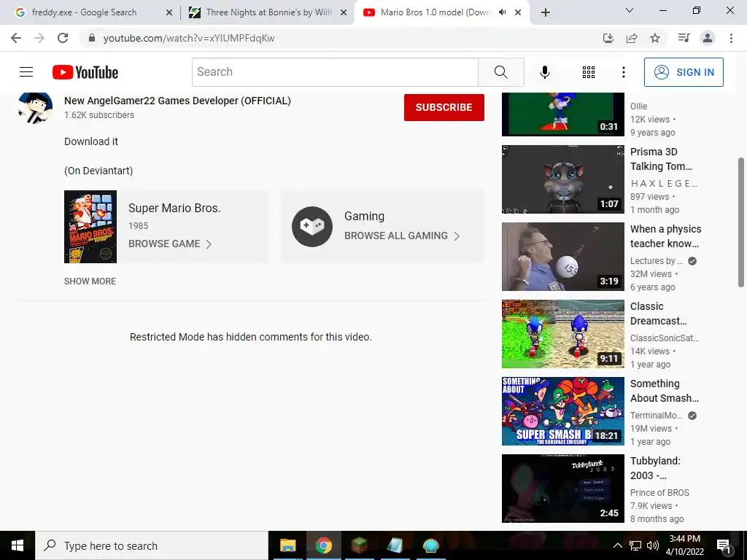Close the freddy.exe Google Search tab
Screen dimensions: 747x560
(x=169, y=12)
